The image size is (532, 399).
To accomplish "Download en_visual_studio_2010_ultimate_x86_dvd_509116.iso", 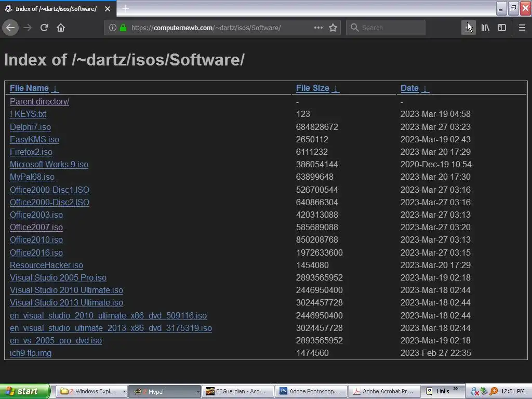I will tap(108, 315).
